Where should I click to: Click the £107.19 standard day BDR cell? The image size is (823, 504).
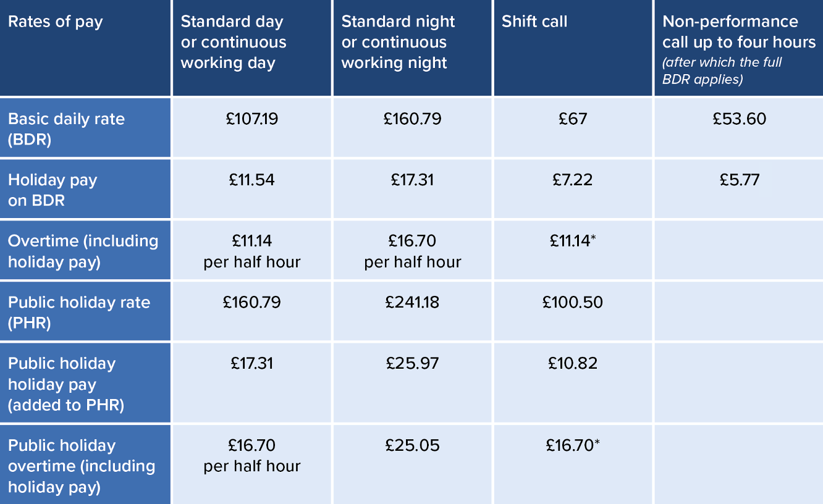click(x=252, y=119)
